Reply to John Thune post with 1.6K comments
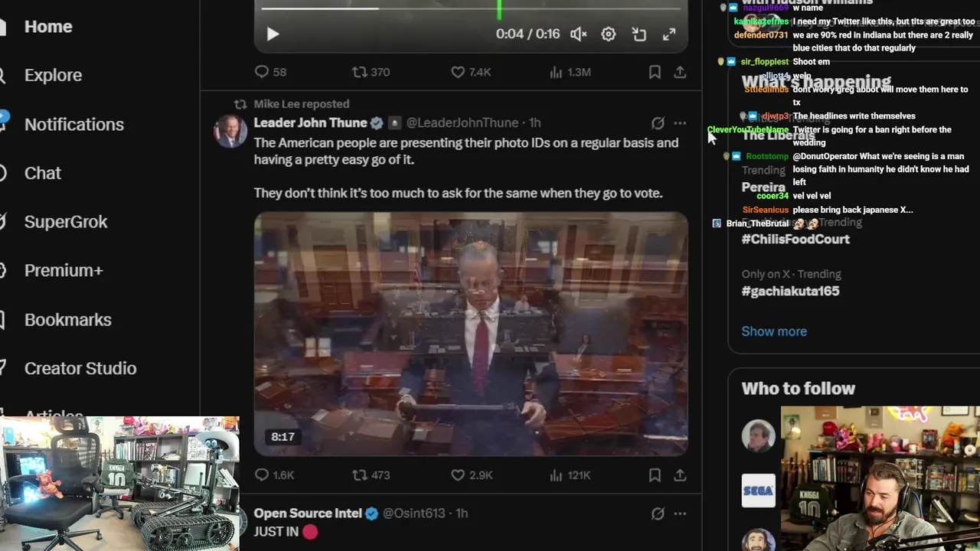Screen dimensions: 980x551 tap(274, 475)
